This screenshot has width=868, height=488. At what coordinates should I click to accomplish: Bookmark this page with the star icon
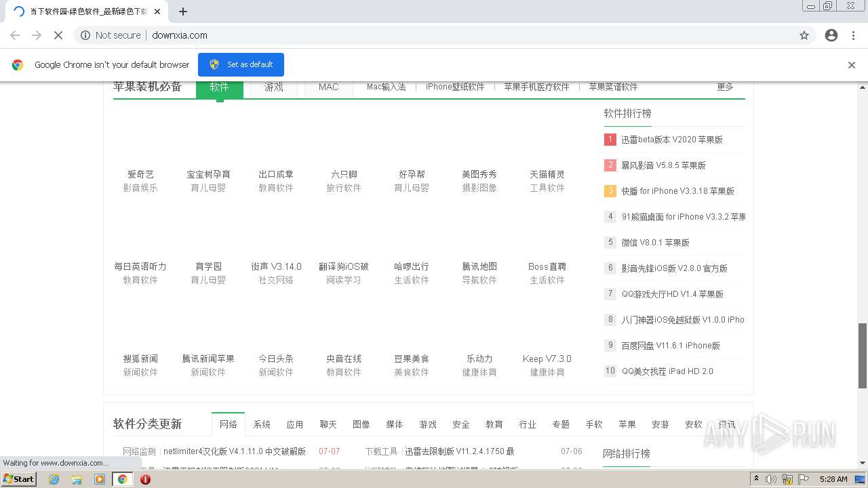point(804,35)
